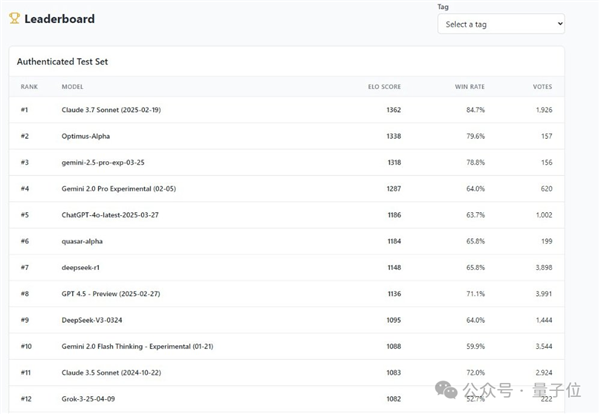Open the 'Select a tag' dropdown
The image size is (600, 414).
click(x=500, y=24)
